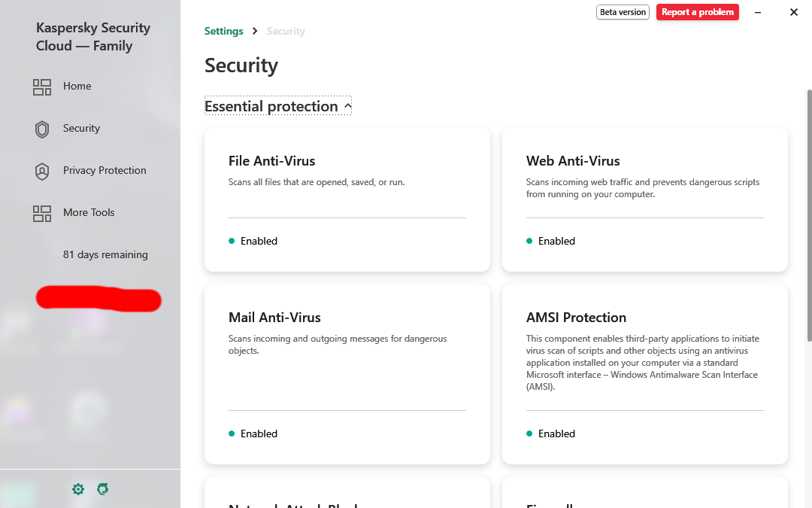Collapse the Essential protection section
Image resolution: width=812 pixels, height=508 pixels.
[348, 106]
